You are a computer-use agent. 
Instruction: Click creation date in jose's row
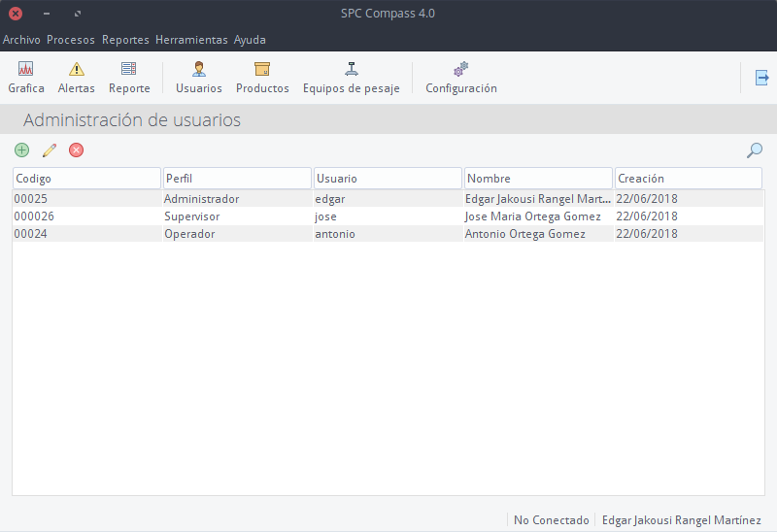[690, 216]
